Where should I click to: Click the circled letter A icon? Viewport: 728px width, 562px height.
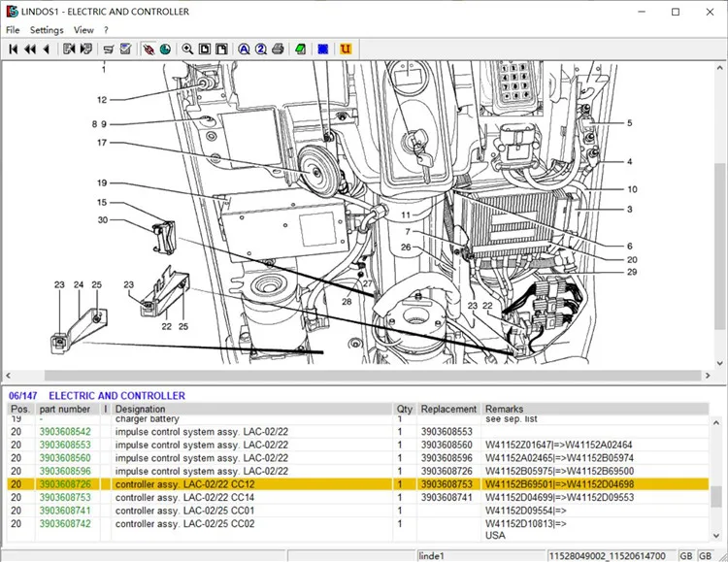click(244, 49)
